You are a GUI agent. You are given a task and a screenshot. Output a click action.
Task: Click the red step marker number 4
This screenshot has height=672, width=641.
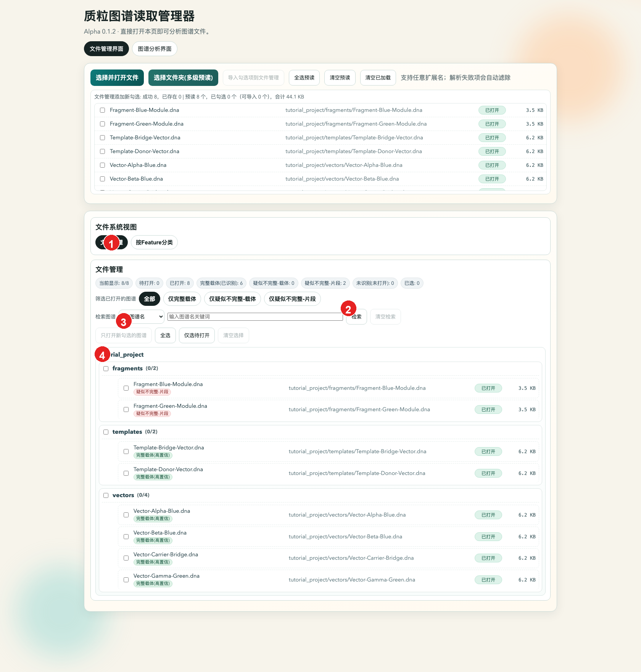(x=102, y=355)
